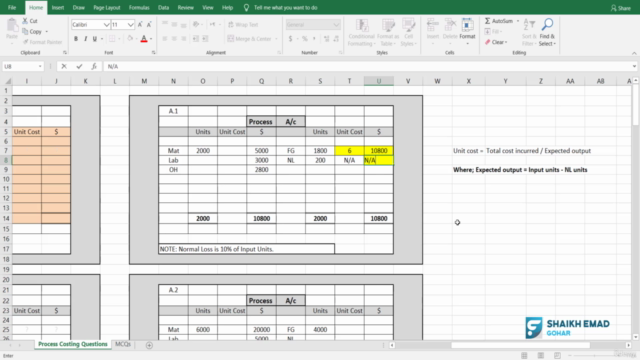Click the vertical scrollbar down arrow

(x=636, y=337)
